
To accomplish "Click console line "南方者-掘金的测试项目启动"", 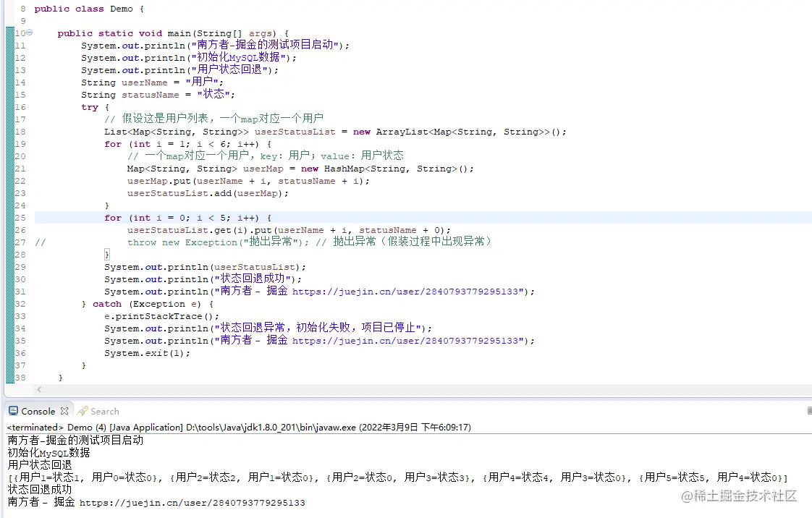I will click(x=75, y=441).
